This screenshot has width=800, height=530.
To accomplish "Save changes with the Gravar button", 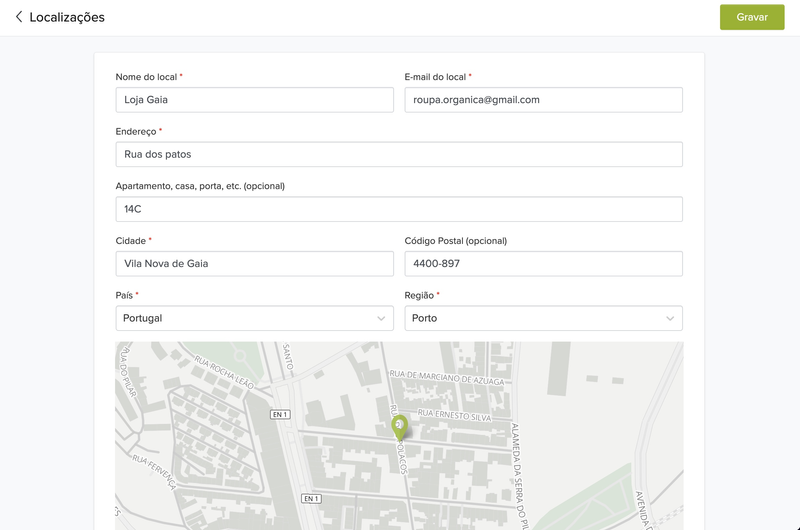I will pos(752,17).
